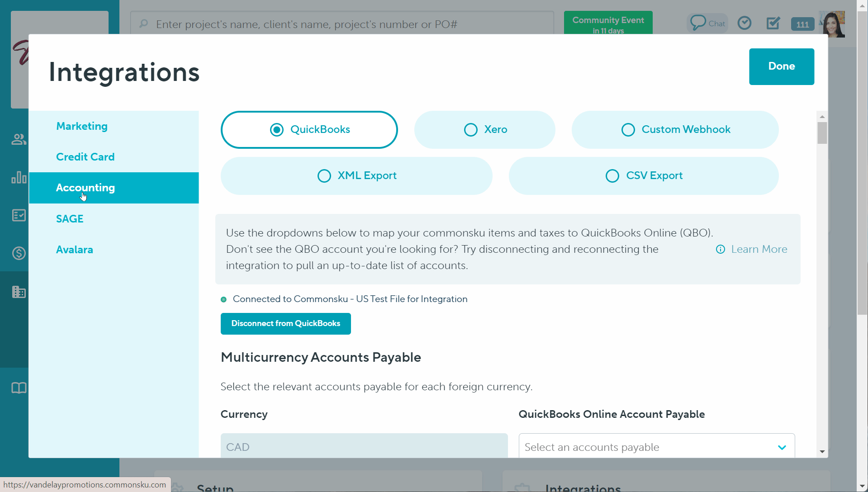Open the Learn More link
This screenshot has width=868, height=492.
tap(759, 249)
